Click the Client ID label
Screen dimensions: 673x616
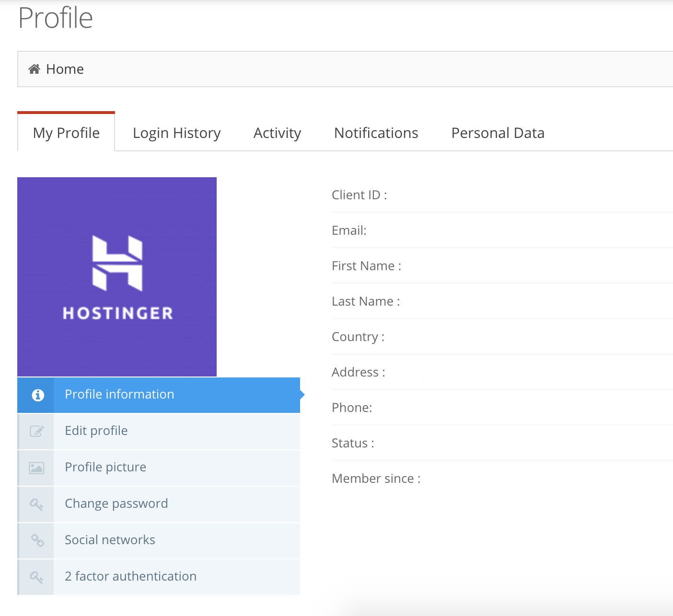[x=359, y=195]
